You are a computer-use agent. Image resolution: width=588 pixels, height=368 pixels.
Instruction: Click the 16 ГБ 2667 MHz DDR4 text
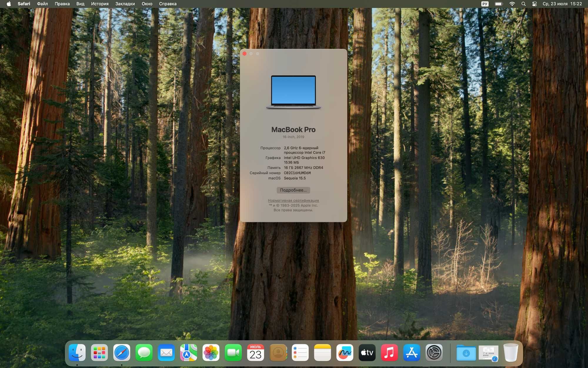tap(303, 168)
